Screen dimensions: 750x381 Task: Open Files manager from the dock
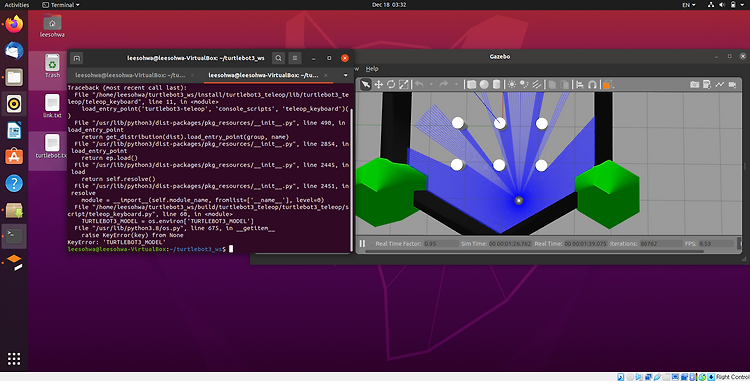[x=14, y=77]
